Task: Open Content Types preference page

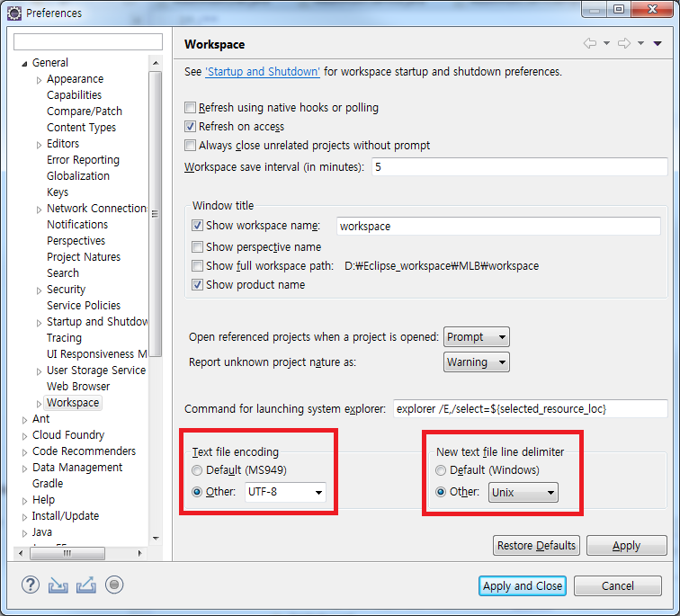Action: click(82, 128)
